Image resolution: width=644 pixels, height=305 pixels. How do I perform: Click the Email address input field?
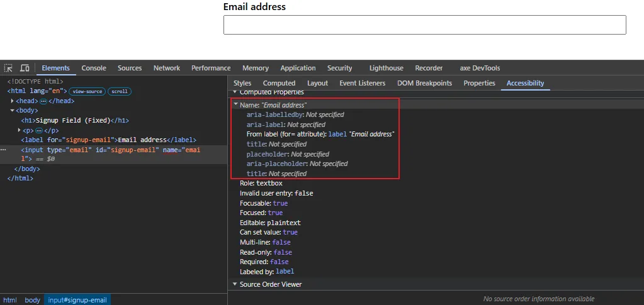(x=425, y=25)
